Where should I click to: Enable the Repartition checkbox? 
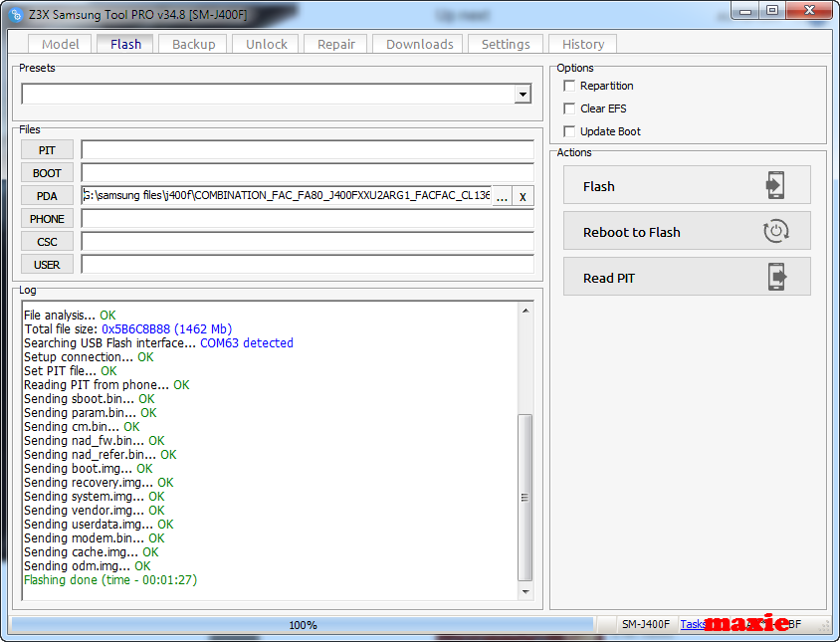pos(569,86)
